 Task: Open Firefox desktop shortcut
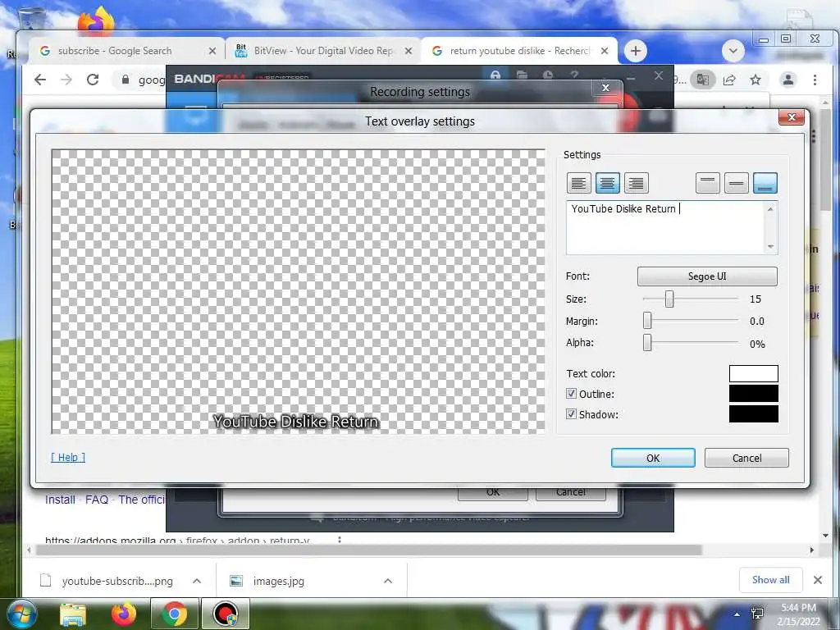(x=96, y=21)
